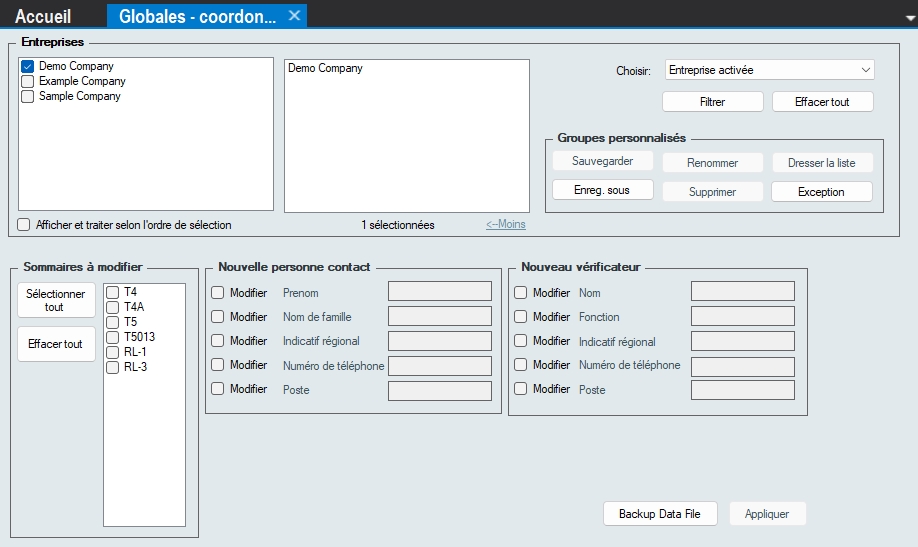Click Sélectionner tout for summaries
The image size is (918, 547).
coord(56,300)
